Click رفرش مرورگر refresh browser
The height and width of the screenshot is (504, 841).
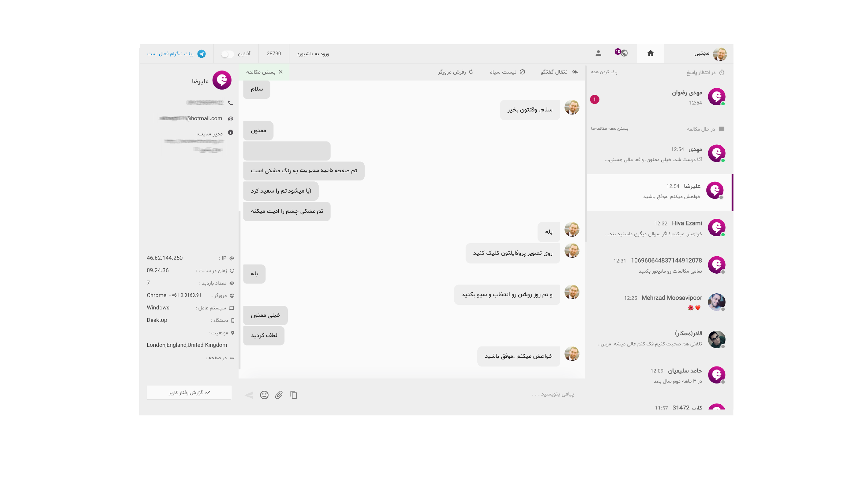pyautogui.click(x=456, y=72)
